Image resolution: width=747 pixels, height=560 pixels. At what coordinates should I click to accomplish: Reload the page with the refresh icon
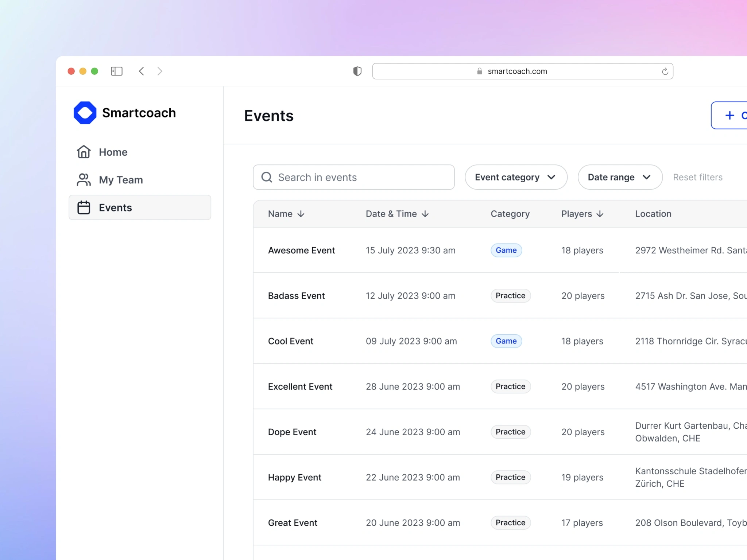point(665,71)
